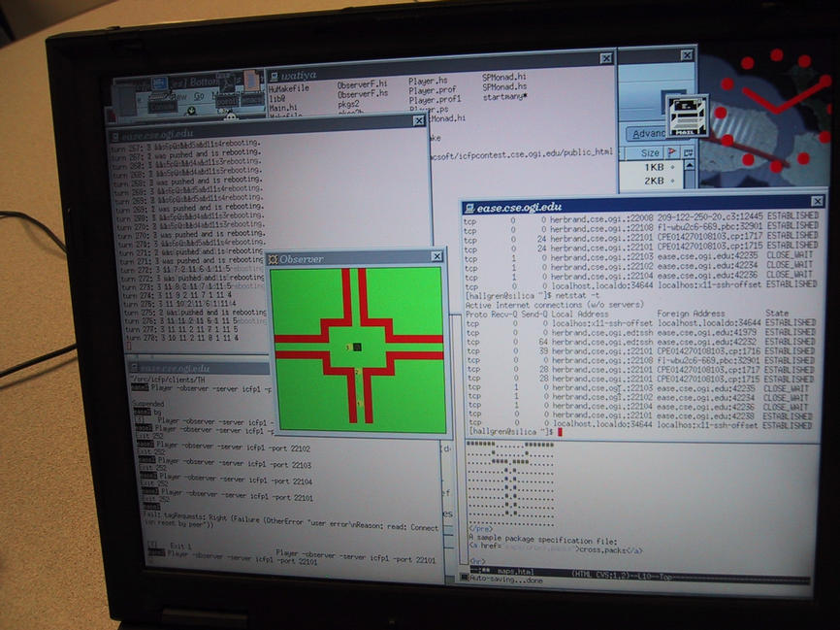Click startmany* in watiya listing
The height and width of the screenshot is (630, 840).
click(x=504, y=97)
